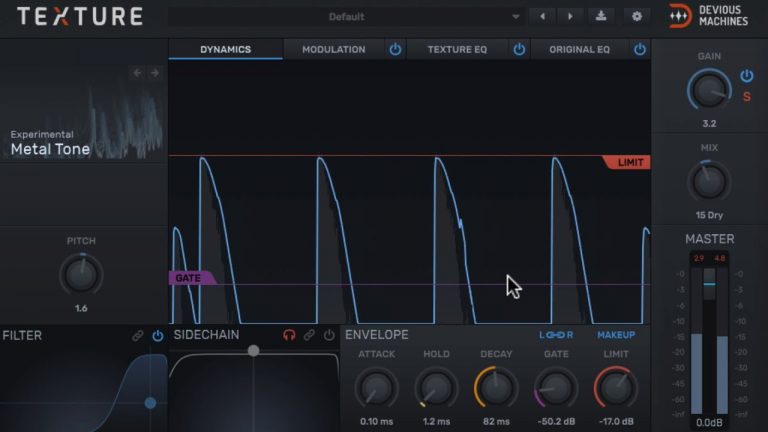
Task: Open the settings gear icon
Action: (636, 16)
